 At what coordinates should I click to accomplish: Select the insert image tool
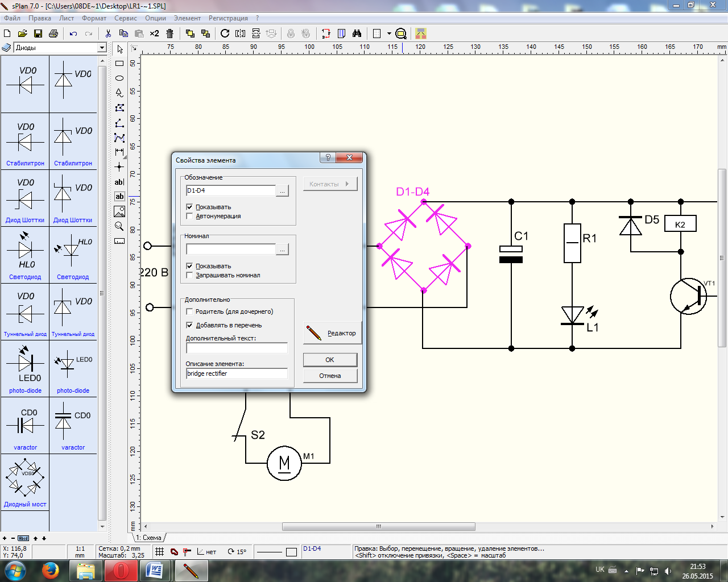coord(119,211)
